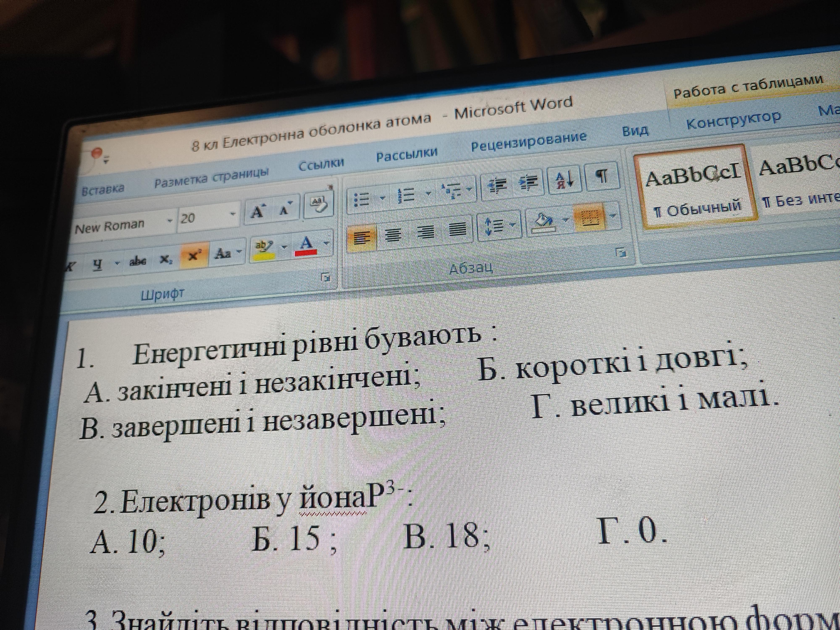840x630 pixels.
Task: Click the Grow Font icon
Action: coord(258,211)
